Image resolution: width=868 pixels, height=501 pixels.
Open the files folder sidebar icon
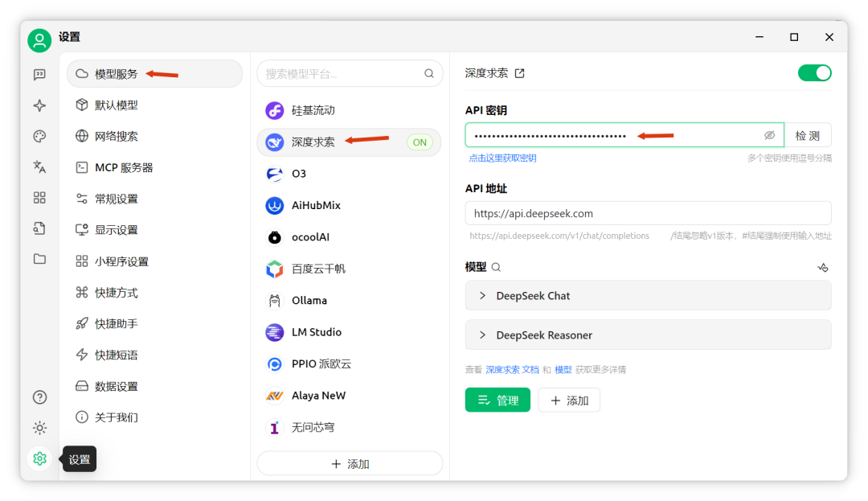click(x=39, y=258)
